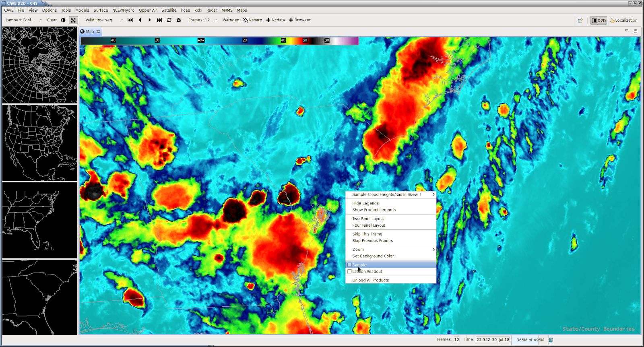
Task: Select Four Panel Layout
Action: (x=391, y=225)
